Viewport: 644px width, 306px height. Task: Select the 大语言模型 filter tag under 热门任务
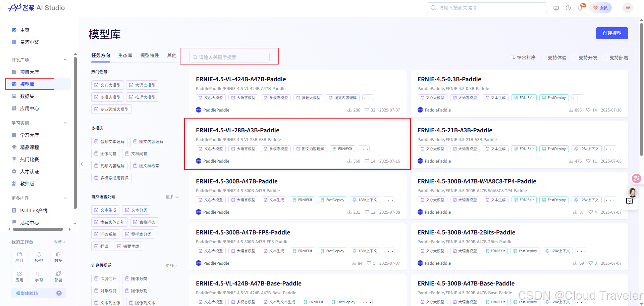click(x=142, y=85)
